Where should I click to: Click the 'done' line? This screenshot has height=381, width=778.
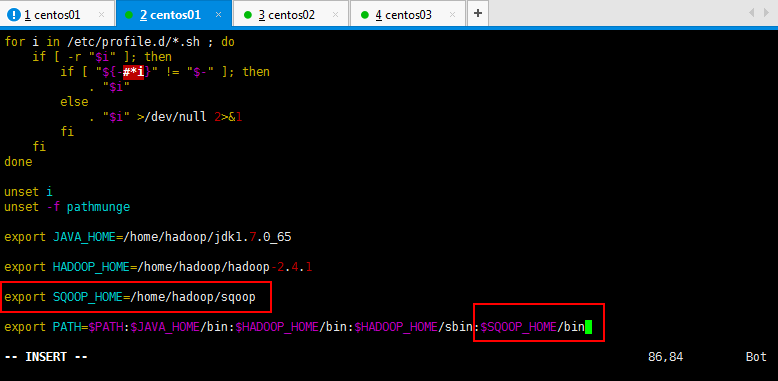[x=18, y=162]
